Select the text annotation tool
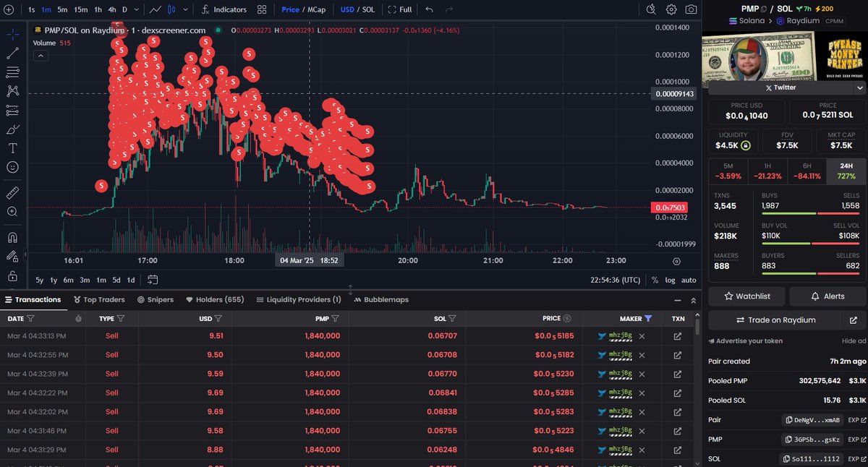Viewport: 868px width, 467px height. 12,148
